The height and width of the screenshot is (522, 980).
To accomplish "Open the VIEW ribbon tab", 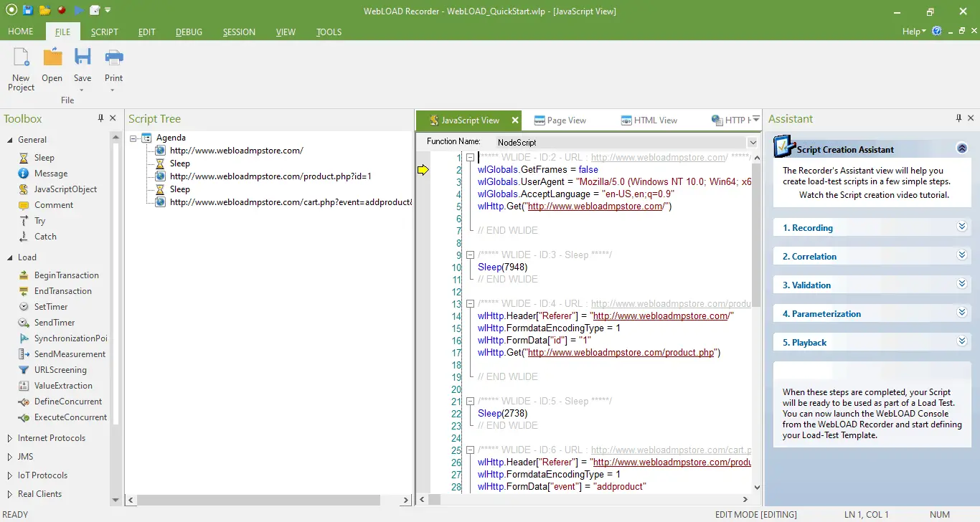I will pyautogui.click(x=286, y=32).
